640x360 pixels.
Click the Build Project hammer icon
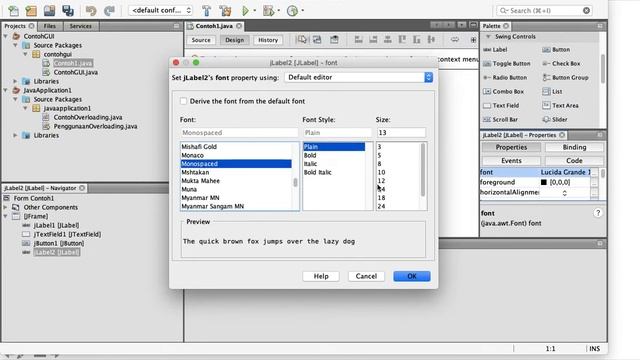click(207, 11)
